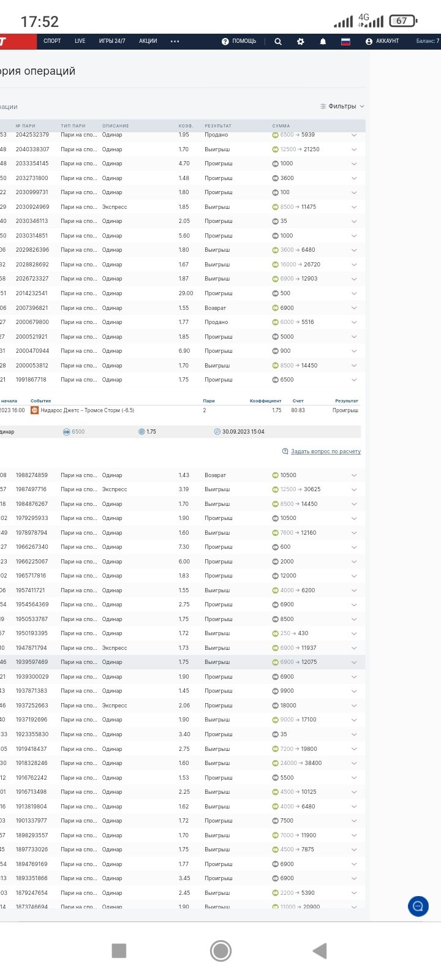Open the СПОРТ menu item
441x980 pixels.
(x=52, y=41)
